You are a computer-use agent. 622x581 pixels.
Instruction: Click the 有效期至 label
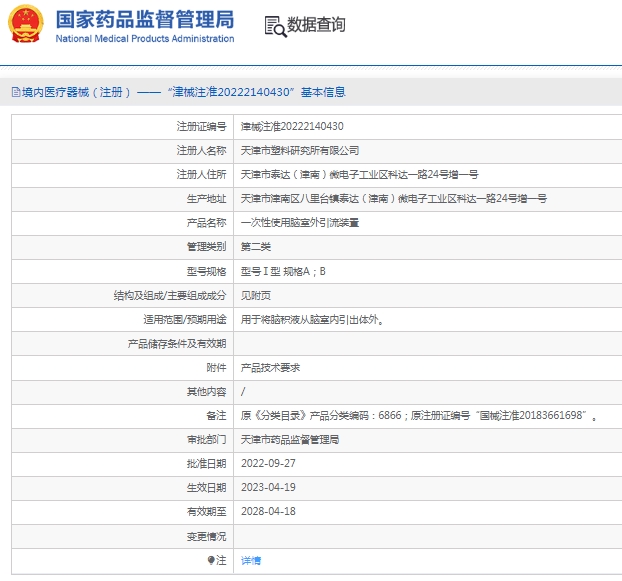[x=206, y=512]
